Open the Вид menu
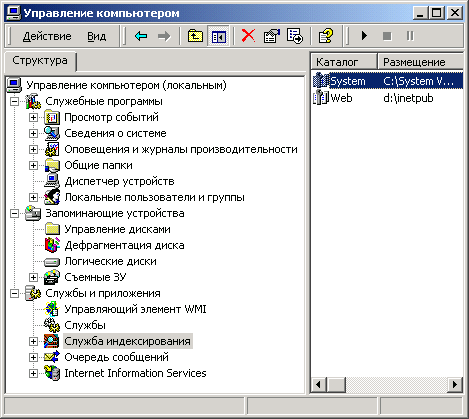The image size is (469, 419). 97,36
